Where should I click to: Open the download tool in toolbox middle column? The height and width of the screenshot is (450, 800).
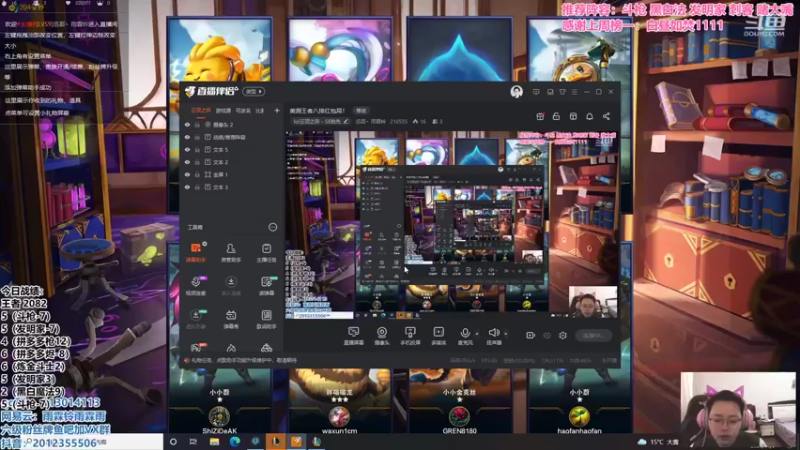(231, 286)
